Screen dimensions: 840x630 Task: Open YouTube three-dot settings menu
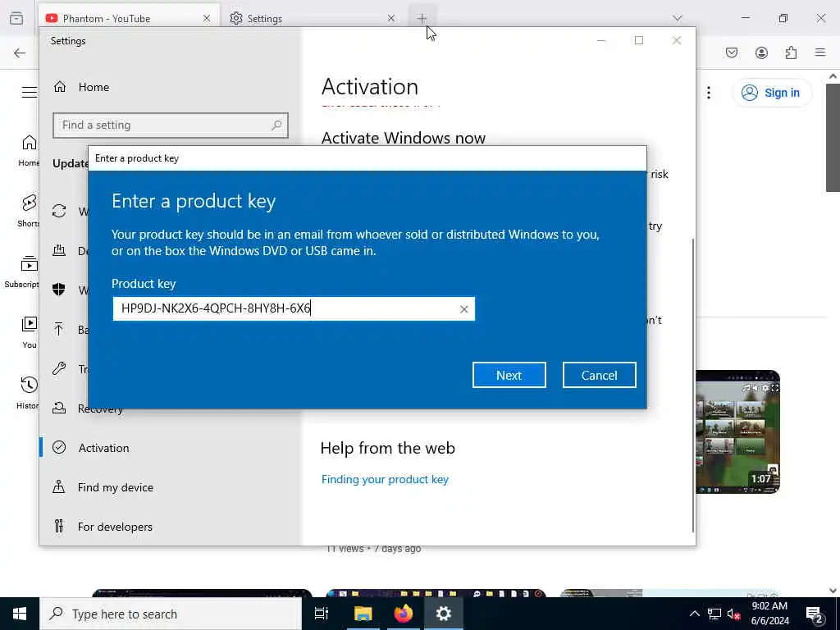[x=709, y=93]
